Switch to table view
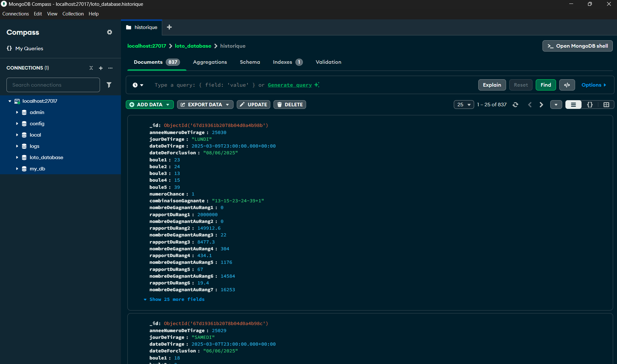Viewport: 617px width, 364px height. (x=606, y=105)
